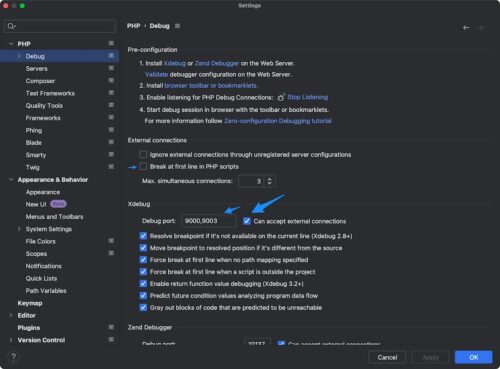Toggle Predict future condition values option
The height and width of the screenshot is (369, 500).
pos(143,296)
